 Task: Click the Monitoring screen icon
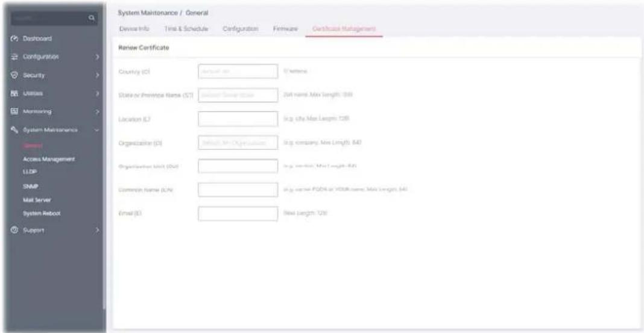[13, 111]
